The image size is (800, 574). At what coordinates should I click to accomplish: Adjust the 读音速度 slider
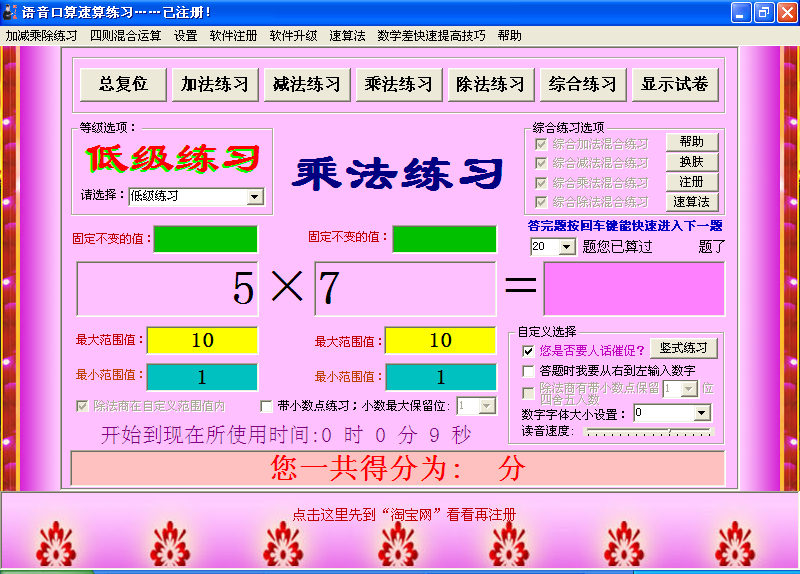click(649, 432)
